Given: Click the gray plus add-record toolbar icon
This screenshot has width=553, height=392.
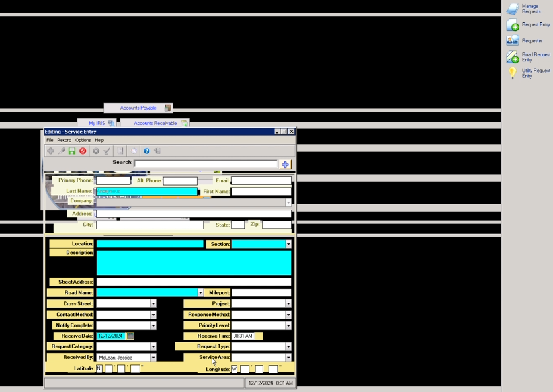Looking at the screenshot, I should pyautogui.click(x=50, y=151).
